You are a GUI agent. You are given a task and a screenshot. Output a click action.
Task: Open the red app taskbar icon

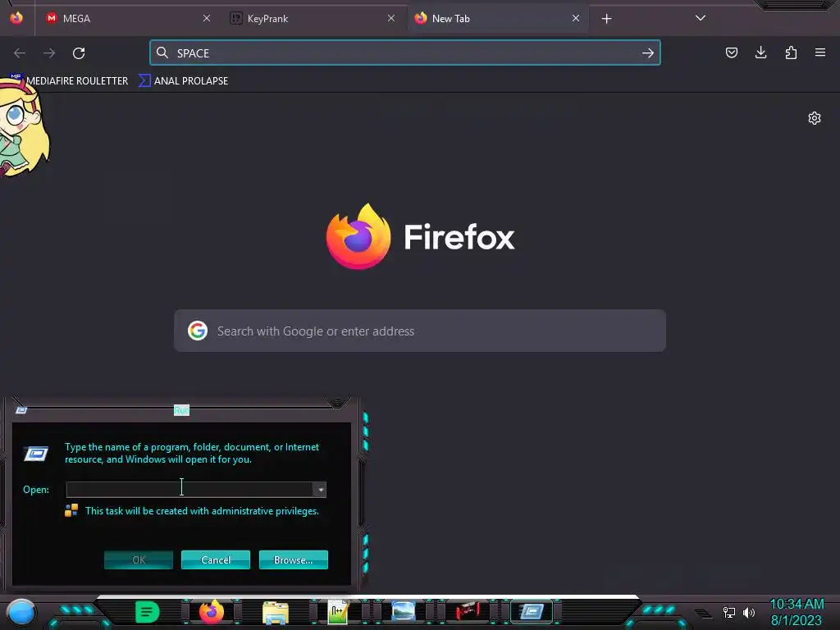point(467,611)
